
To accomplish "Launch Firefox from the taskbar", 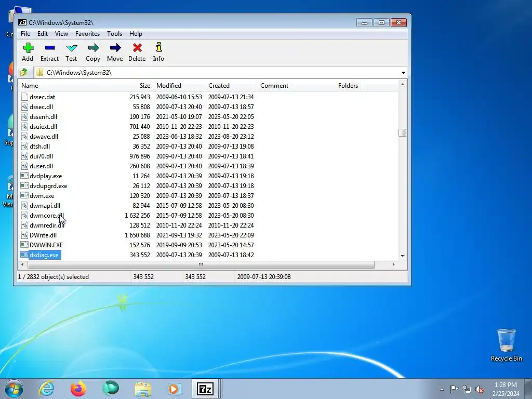I will pos(78,389).
